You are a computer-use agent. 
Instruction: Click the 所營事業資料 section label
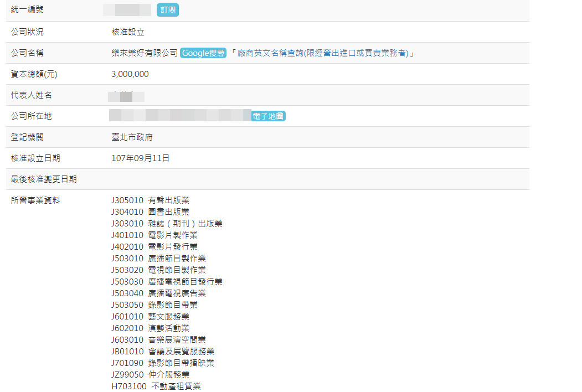(x=35, y=200)
